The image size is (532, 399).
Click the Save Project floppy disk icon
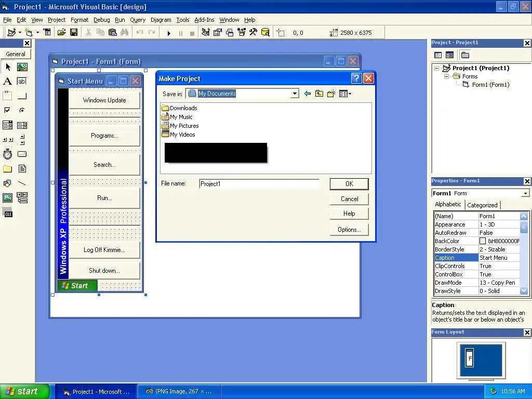tap(73, 33)
